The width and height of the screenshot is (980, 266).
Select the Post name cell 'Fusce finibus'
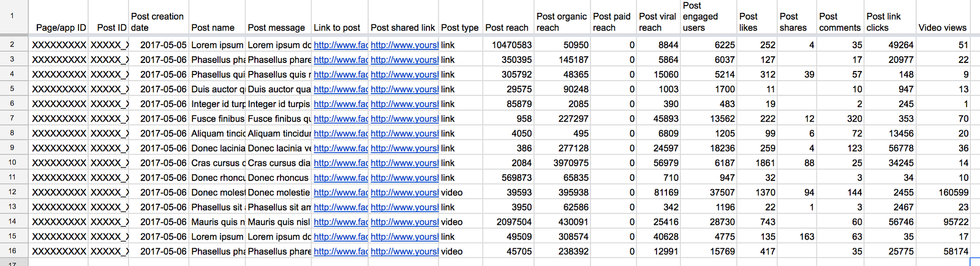click(217, 119)
